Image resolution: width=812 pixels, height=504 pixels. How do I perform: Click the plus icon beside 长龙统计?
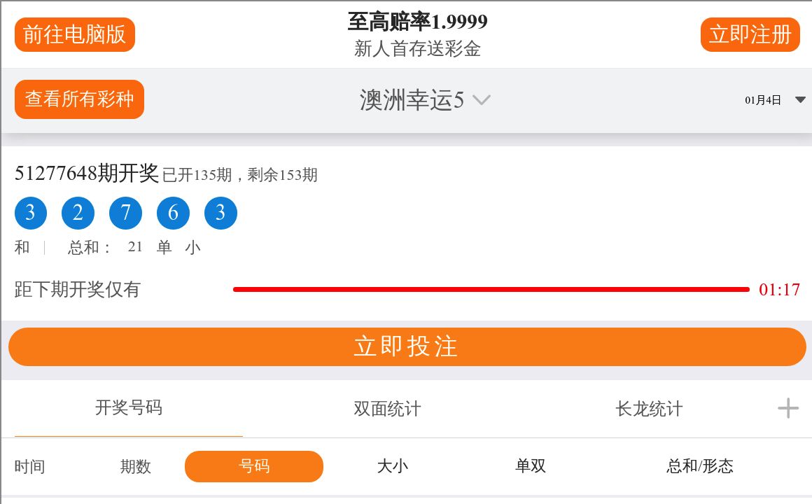click(788, 408)
